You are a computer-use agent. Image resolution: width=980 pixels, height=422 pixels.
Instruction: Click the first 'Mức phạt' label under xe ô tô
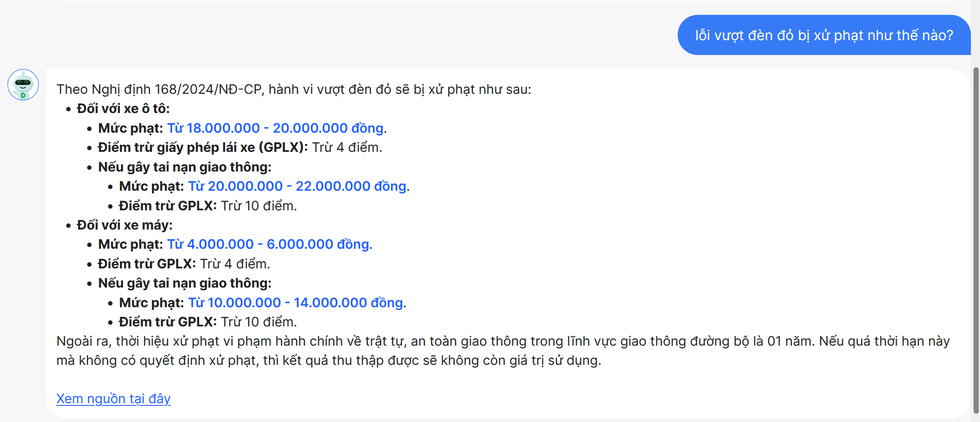click(130, 128)
